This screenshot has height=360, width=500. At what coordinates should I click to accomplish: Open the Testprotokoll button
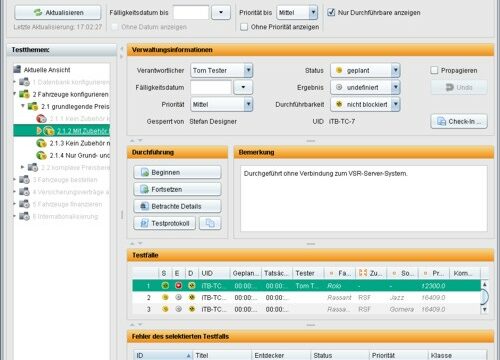165,223
